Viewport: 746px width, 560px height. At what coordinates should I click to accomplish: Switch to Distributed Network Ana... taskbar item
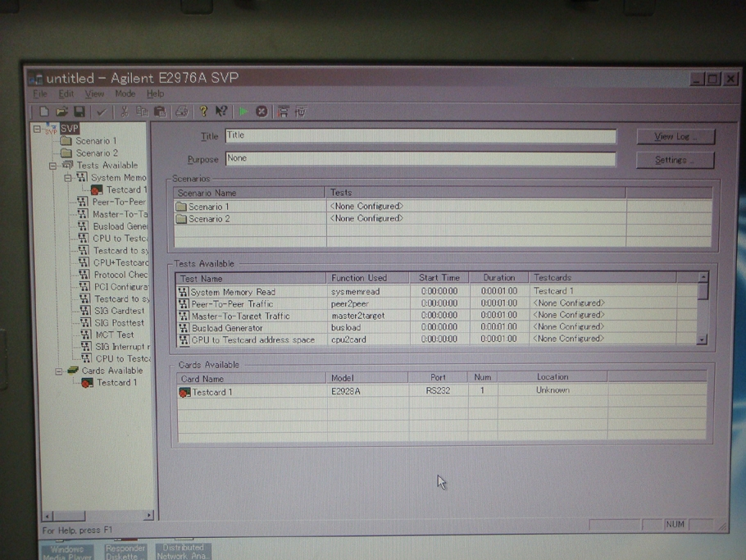183,552
